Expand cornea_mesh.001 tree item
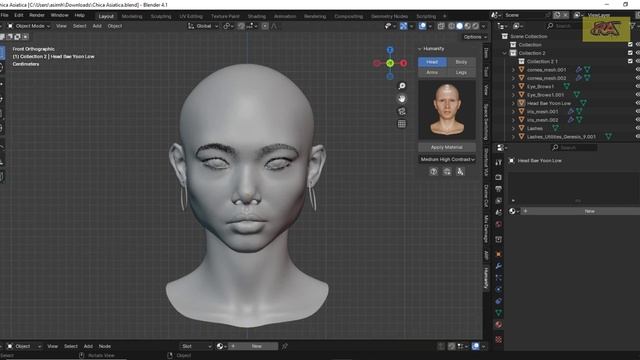The image size is (640, 360). pos(513,70)
